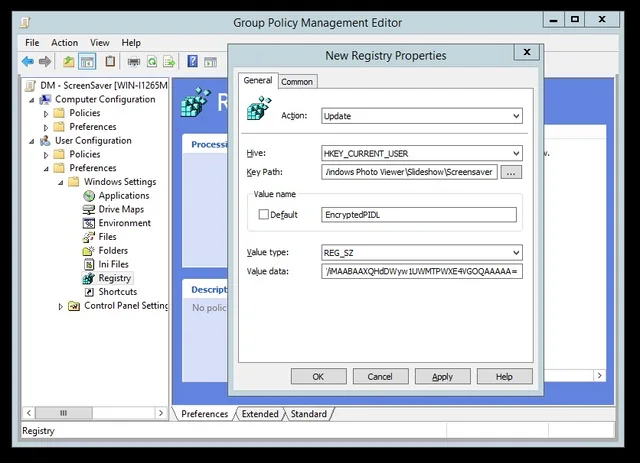640x463 pixels.
Task: Collapse the Windows Settings node
Action: pyautogui.click(x=60, y=183)
